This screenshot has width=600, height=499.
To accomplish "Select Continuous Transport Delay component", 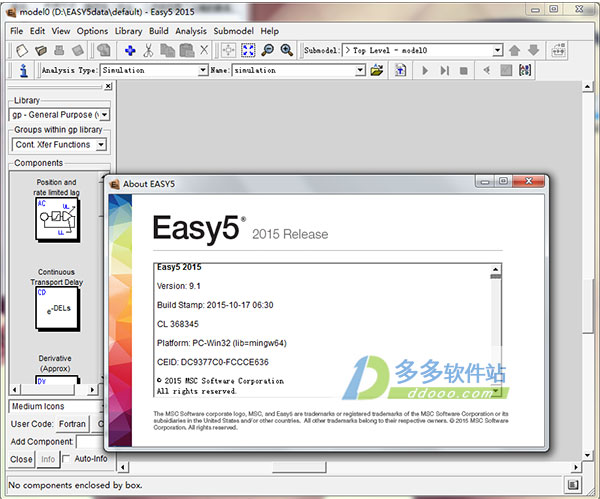I will click(57, 308).
